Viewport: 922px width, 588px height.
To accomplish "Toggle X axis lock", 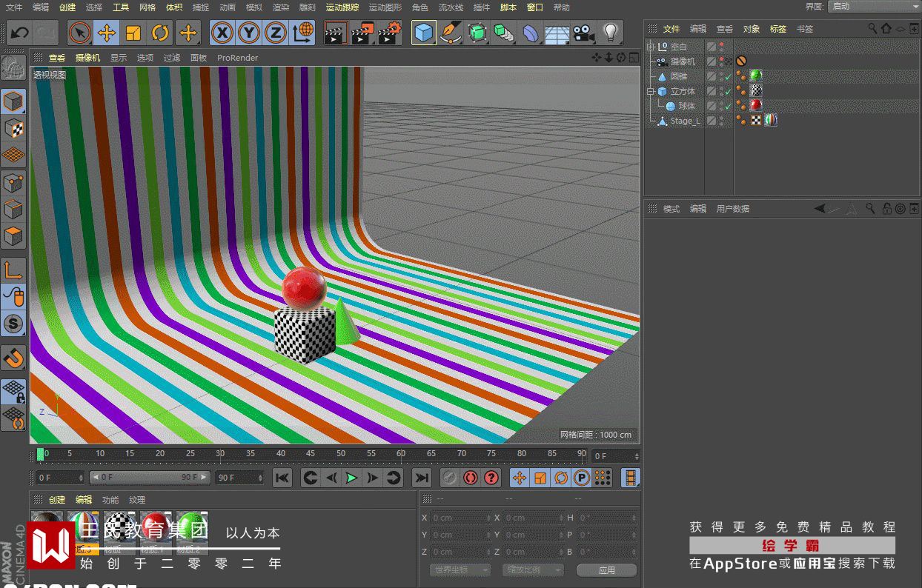I will (222, 33).
